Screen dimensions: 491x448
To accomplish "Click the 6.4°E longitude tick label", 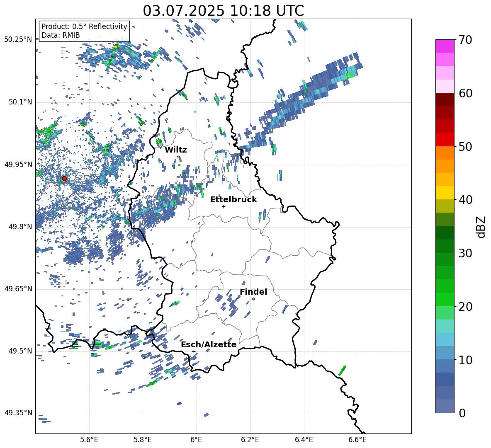I will pyautogui.click(x=304, y=440).
